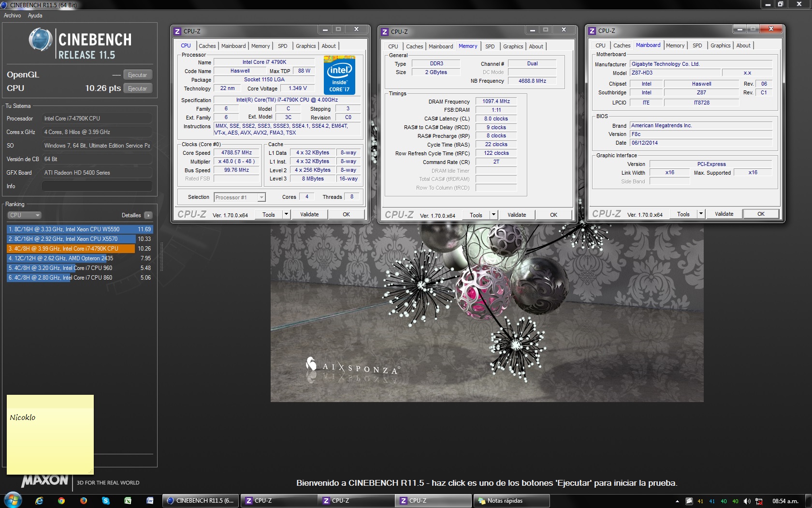The width and height of the screenshot is (812, 508).
Task: Select Intel Core i7 CPU 960 ranking row
Action: coord(80,268)
